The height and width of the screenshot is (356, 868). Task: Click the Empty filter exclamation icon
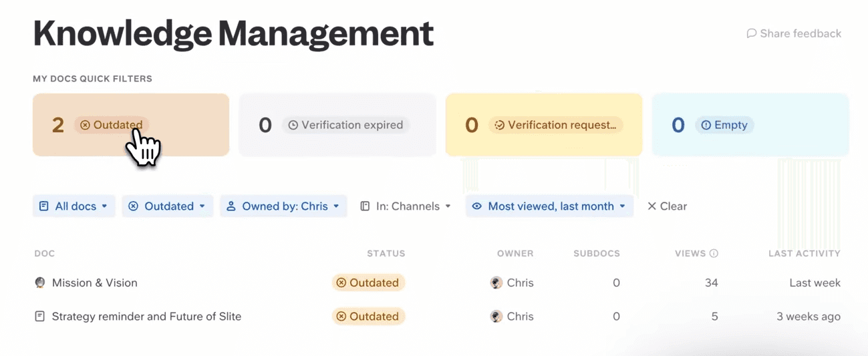(706, 125)
